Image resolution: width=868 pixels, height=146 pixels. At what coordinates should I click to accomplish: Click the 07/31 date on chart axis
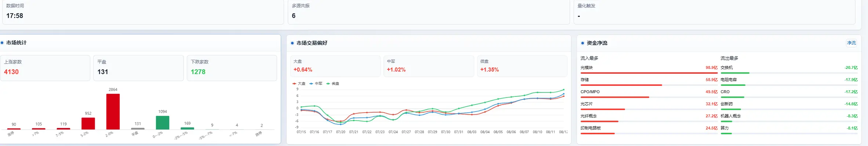coord(458,132)
